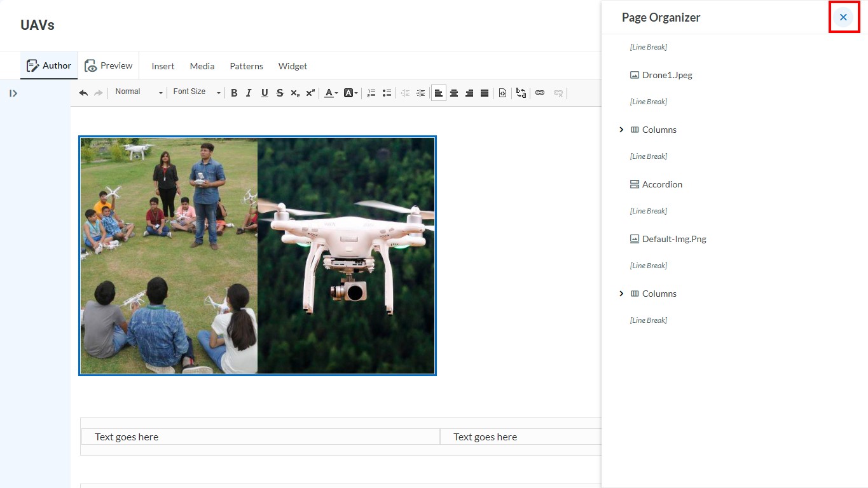Open the Normal paragraph format dropdown
Viewport: 868px width, 488px height.
(138, 93)
